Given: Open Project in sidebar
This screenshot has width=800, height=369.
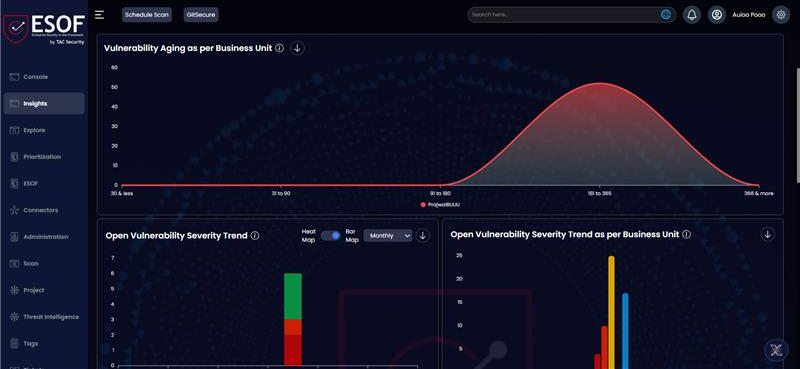Looking at the screenshot, I should 44,290.
